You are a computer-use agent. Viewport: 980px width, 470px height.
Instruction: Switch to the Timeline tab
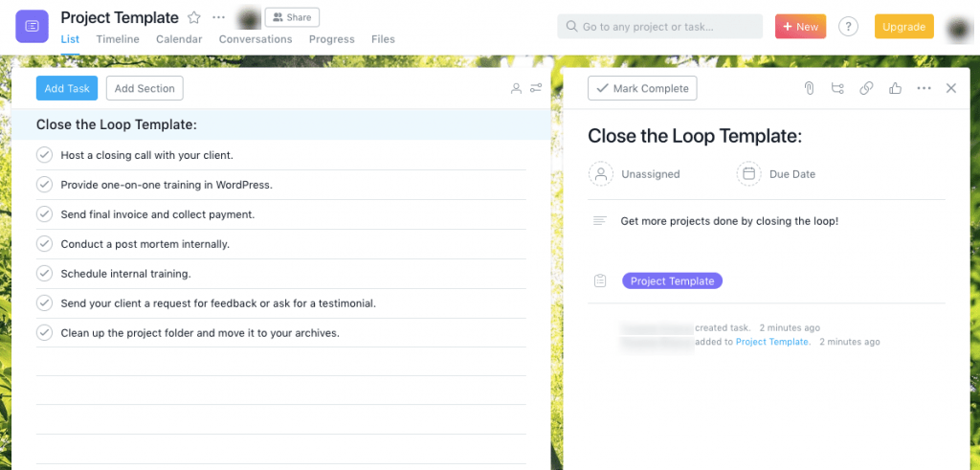pyautogui.click(x=118, y=38)
